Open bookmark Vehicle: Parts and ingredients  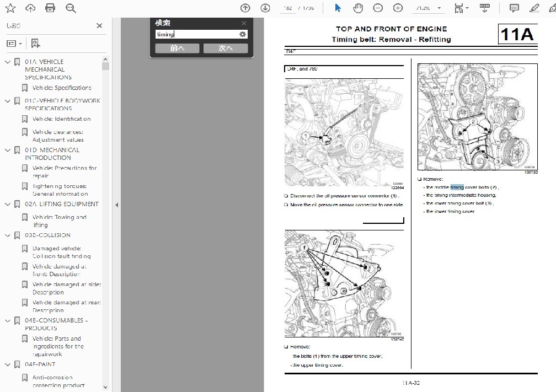tap(58, 346)
